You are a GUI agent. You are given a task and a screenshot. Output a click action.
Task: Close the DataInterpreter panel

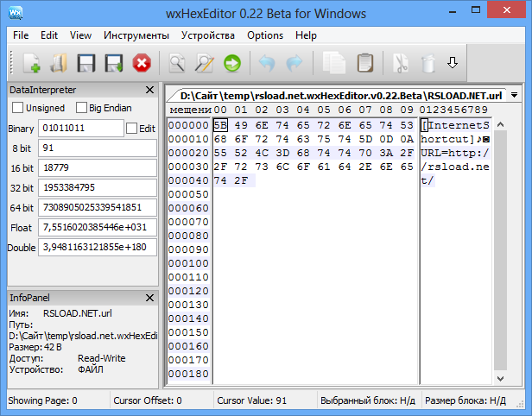149,90
